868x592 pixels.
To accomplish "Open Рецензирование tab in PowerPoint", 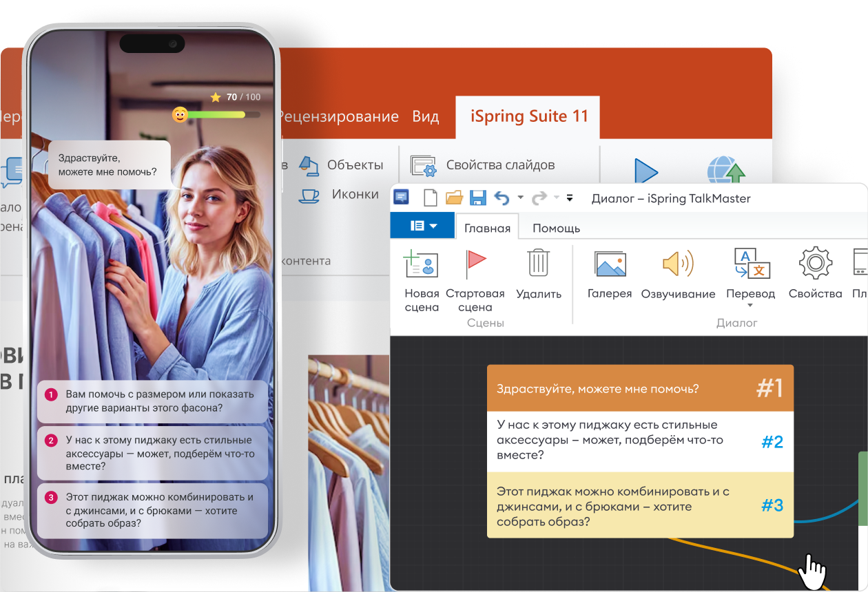I will 338,116.
